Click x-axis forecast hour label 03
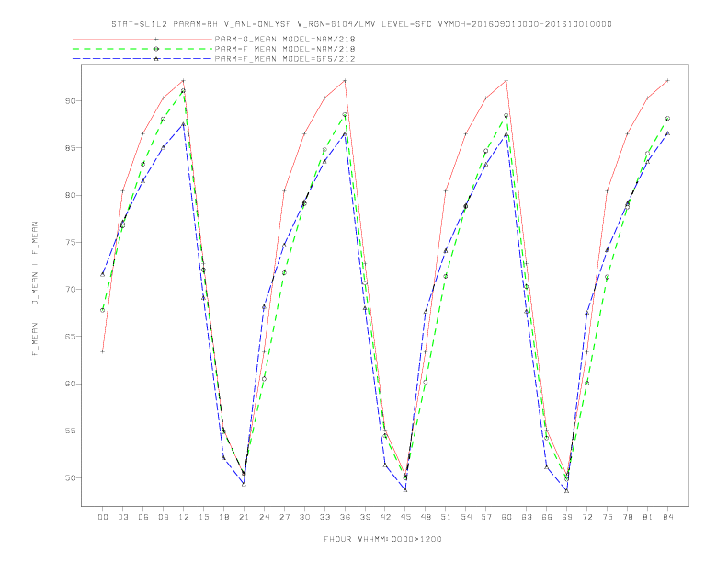 click(122, 517)
